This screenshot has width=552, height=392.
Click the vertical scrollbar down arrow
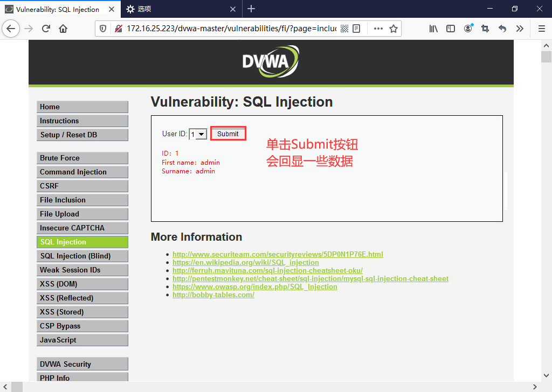(x=546, y=375)
